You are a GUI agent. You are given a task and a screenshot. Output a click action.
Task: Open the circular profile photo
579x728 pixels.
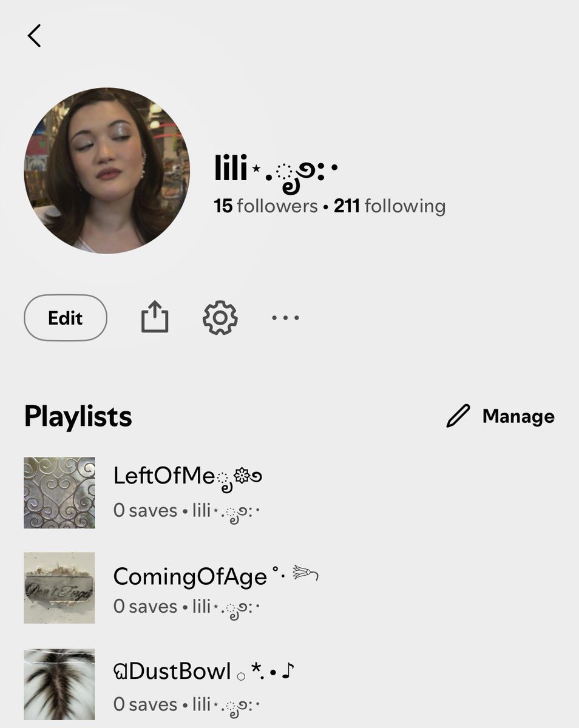coord(107,170)
